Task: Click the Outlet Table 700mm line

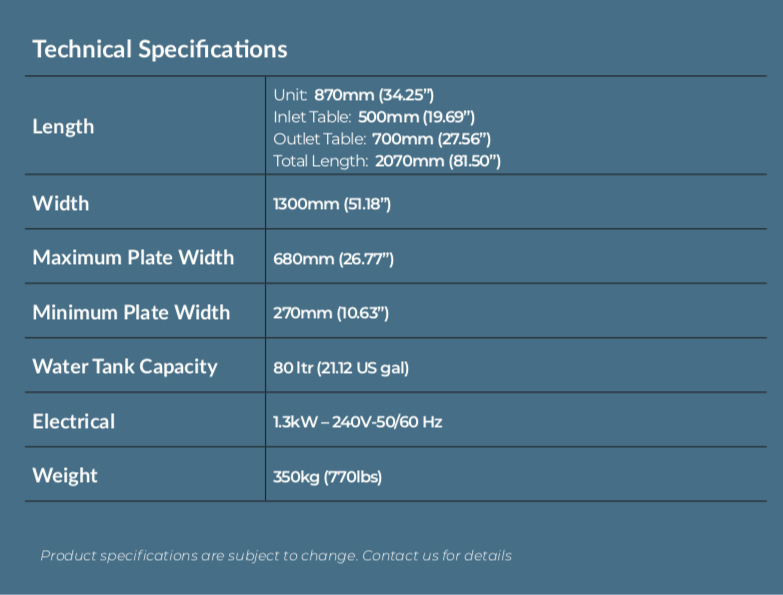Action: [x=381, y=139]
